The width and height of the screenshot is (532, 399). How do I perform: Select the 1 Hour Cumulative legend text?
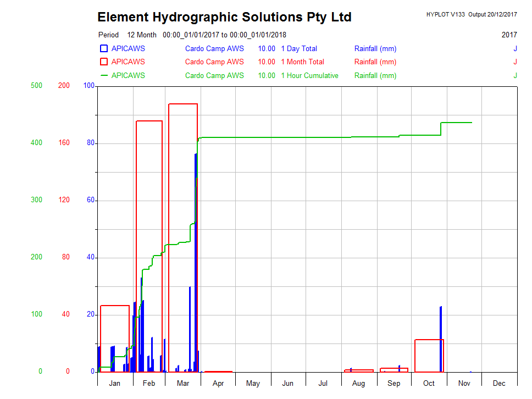pyautogui.click(x=309, y=75)
